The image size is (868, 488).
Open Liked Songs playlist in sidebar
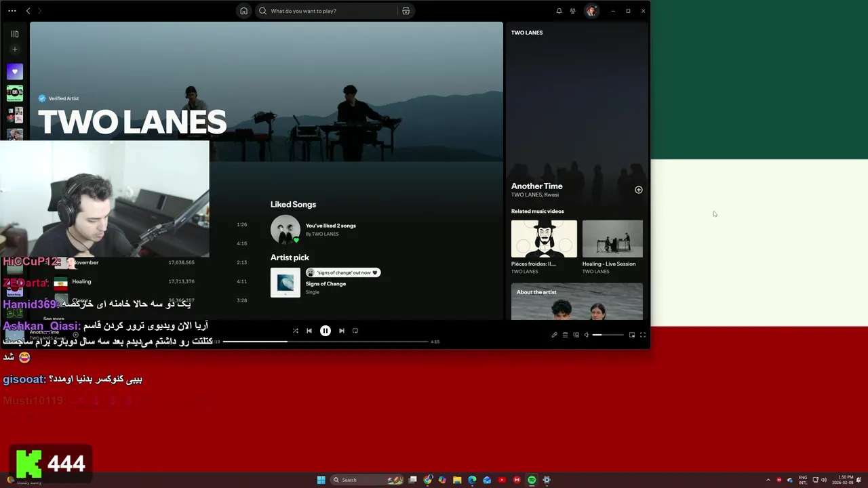pos(14,71)
